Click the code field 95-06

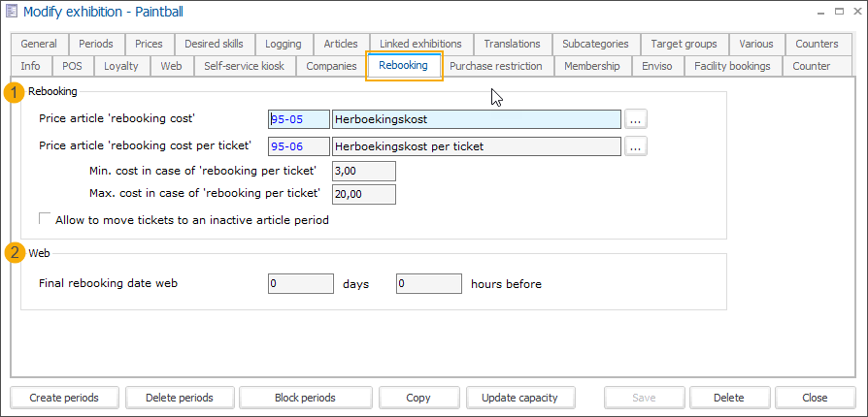click(299, 146)
